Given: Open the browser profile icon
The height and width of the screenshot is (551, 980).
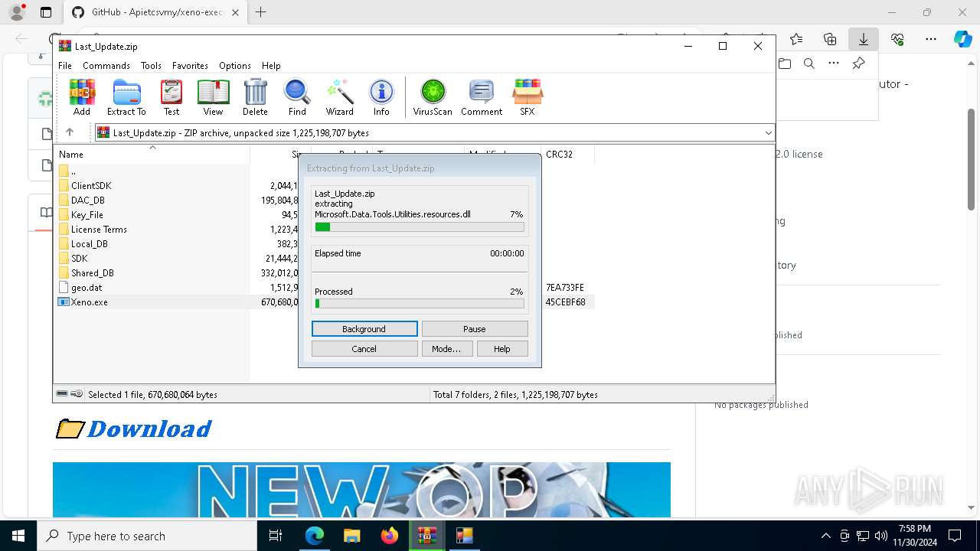Looking at the screenshot, I should tap(17, 12).
